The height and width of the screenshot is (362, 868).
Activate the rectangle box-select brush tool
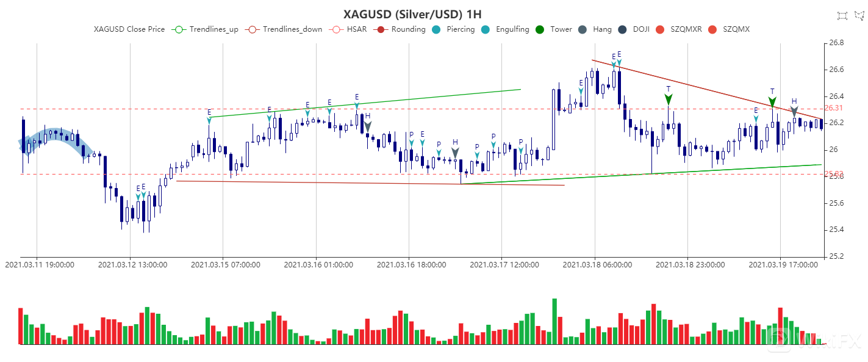tap(842, 16)
